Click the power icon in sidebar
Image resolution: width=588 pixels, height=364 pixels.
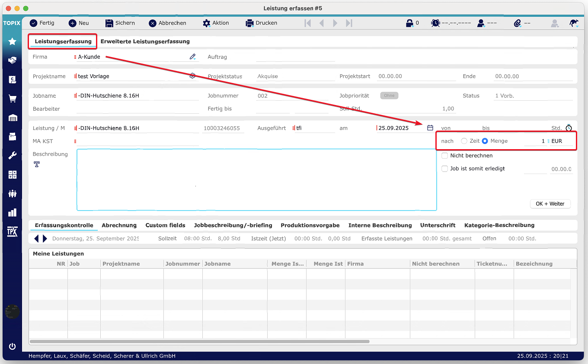click(x=12, y=346)
